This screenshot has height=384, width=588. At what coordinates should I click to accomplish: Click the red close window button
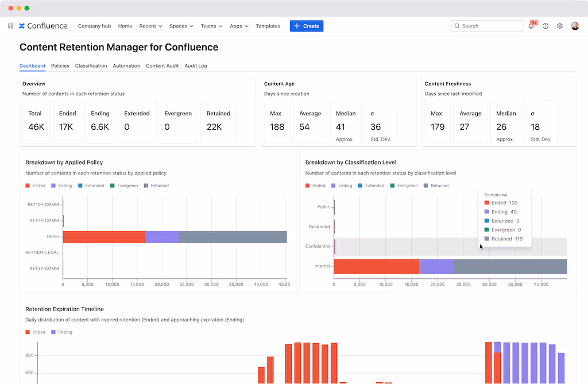[10, 8]
